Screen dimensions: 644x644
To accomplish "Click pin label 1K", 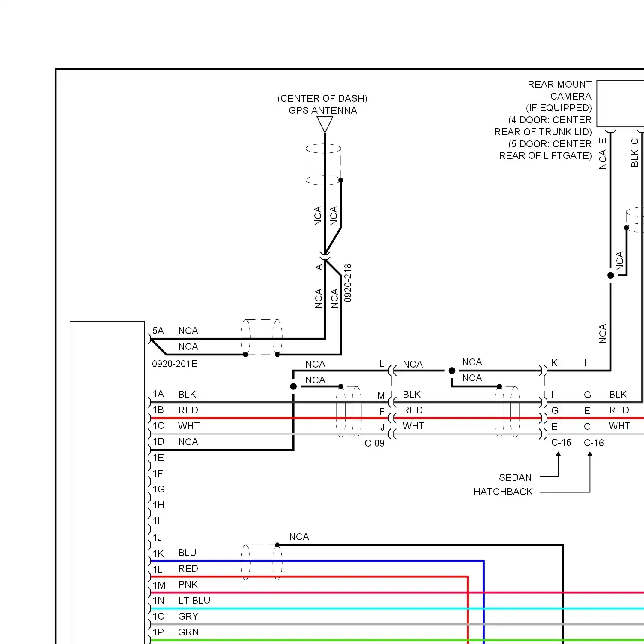I will tap(158, 553).
